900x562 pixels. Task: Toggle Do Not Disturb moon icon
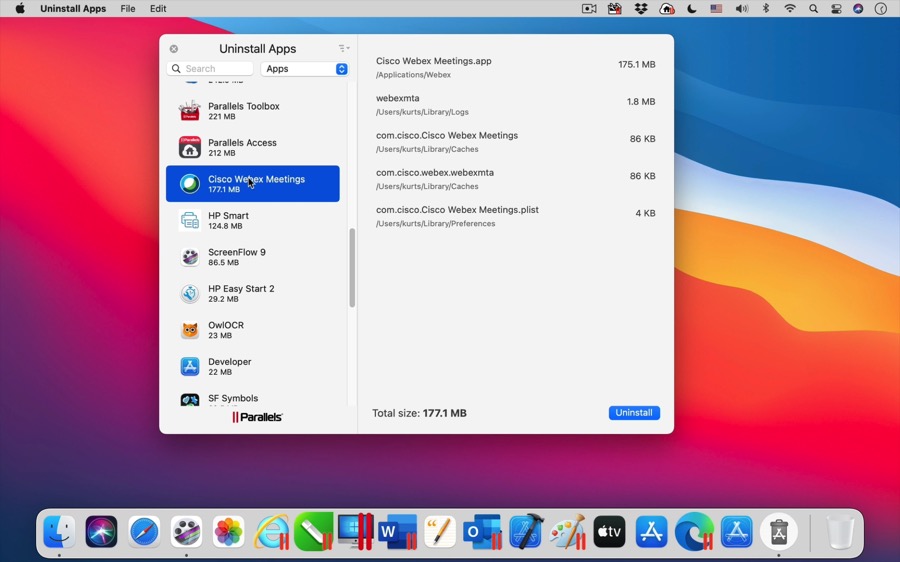pyautogui.click(x=691, y=9)
